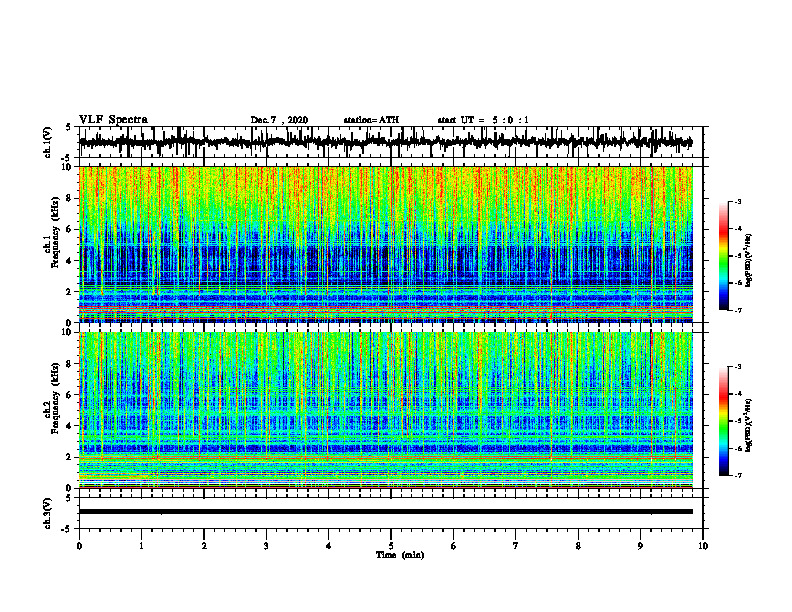Click time axis tick label "7"

click(516, 546)
